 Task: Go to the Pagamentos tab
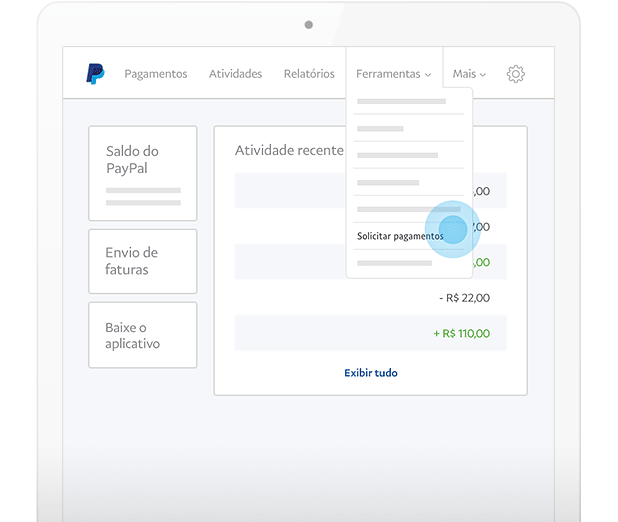(155, 74)
